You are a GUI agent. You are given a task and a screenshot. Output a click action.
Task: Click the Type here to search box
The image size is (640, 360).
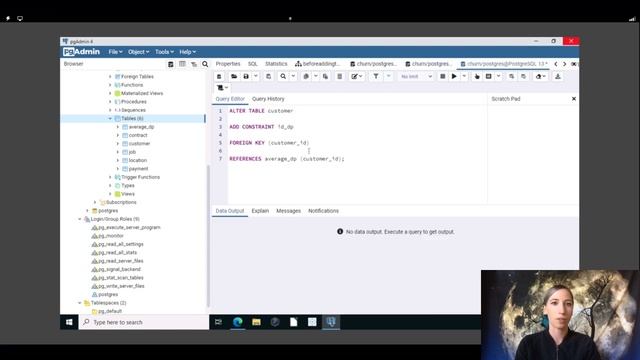click(144, 322)
